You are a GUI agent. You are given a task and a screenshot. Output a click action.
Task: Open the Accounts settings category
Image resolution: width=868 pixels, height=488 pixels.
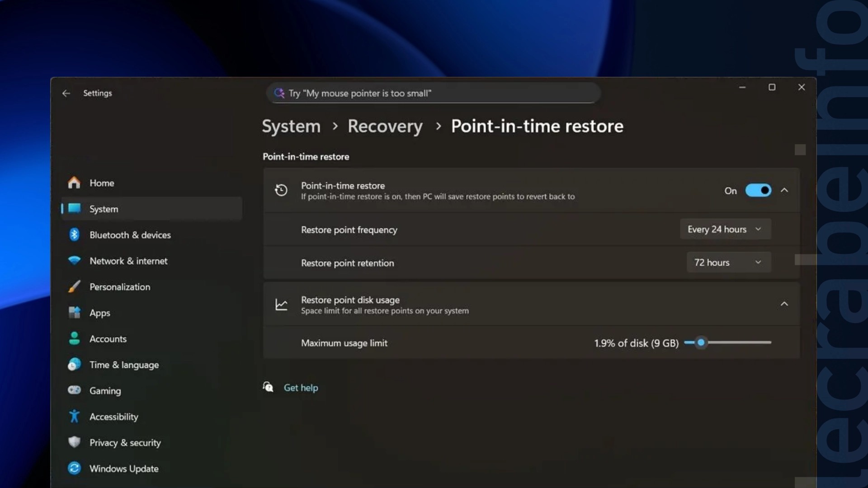coord(108,338)
